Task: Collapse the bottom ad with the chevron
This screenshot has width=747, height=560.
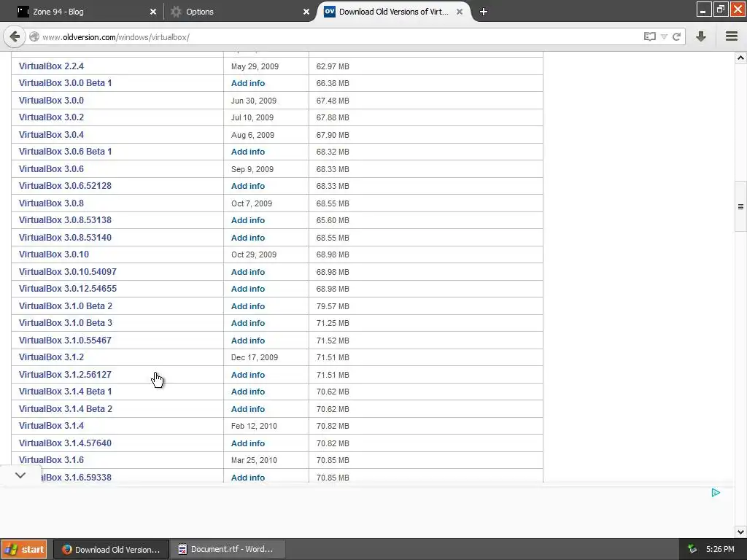Action: click(20, 475)
